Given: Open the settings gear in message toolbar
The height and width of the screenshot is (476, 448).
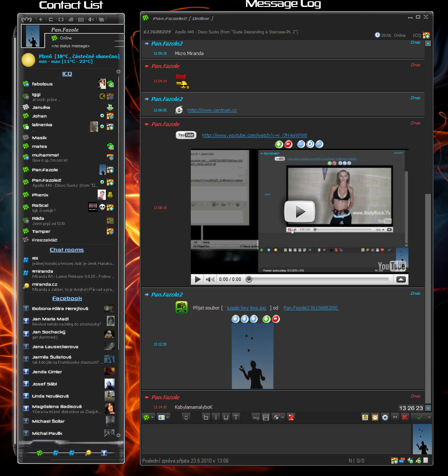Looking at the screenshot, I should tap(385, 417).
